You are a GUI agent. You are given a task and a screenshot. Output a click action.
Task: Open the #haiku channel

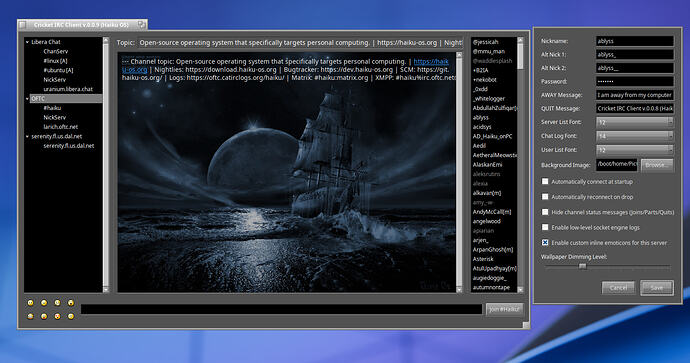(x=52, y=108)
